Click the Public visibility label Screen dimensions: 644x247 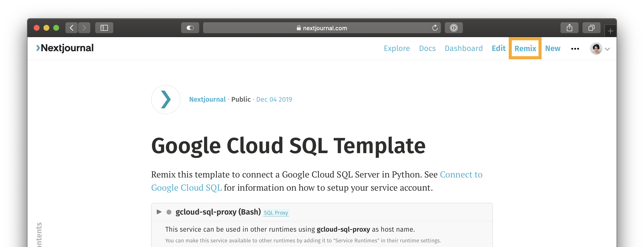pyautogui.click(x=241, y=99)
